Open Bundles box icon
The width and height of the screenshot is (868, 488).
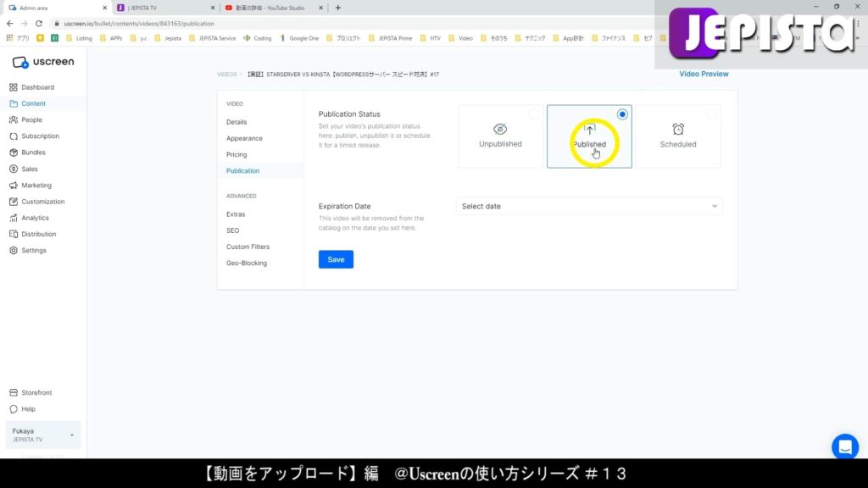14,152
